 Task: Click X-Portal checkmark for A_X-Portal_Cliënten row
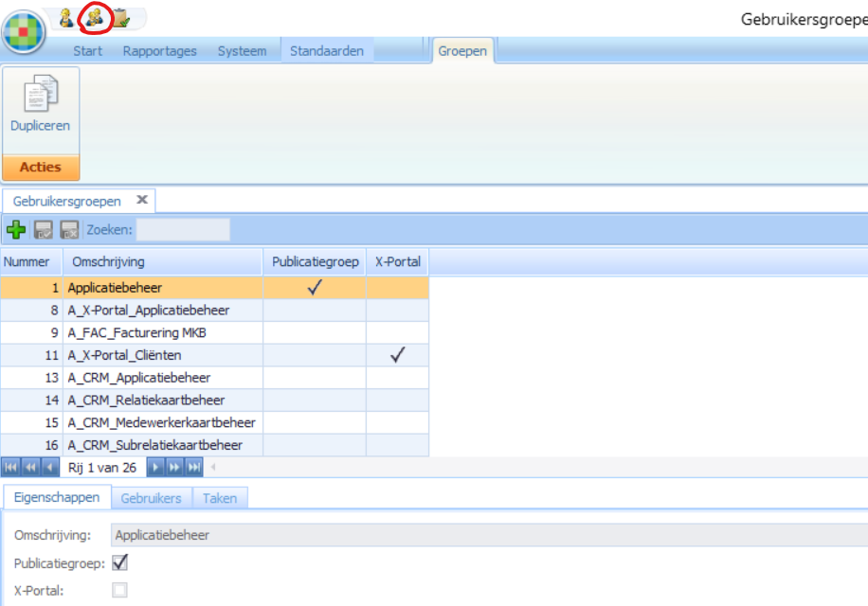coord(398,355)
